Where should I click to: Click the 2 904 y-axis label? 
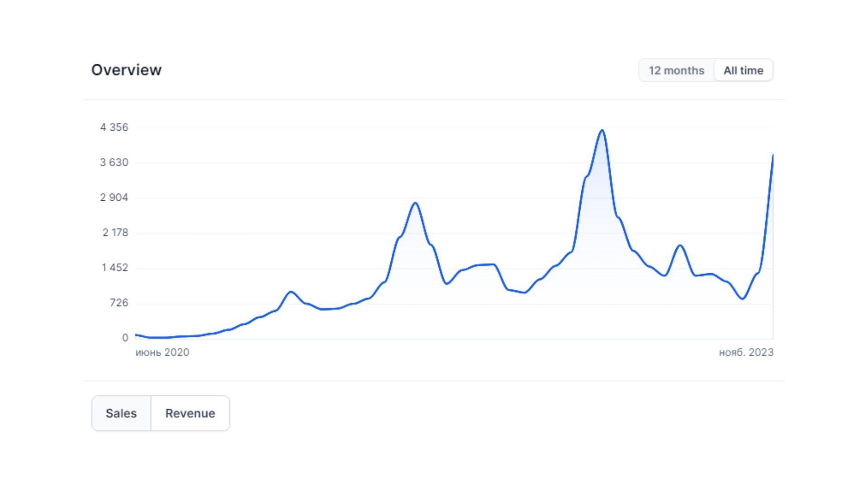pyautogui.click(x=114, y=197)
